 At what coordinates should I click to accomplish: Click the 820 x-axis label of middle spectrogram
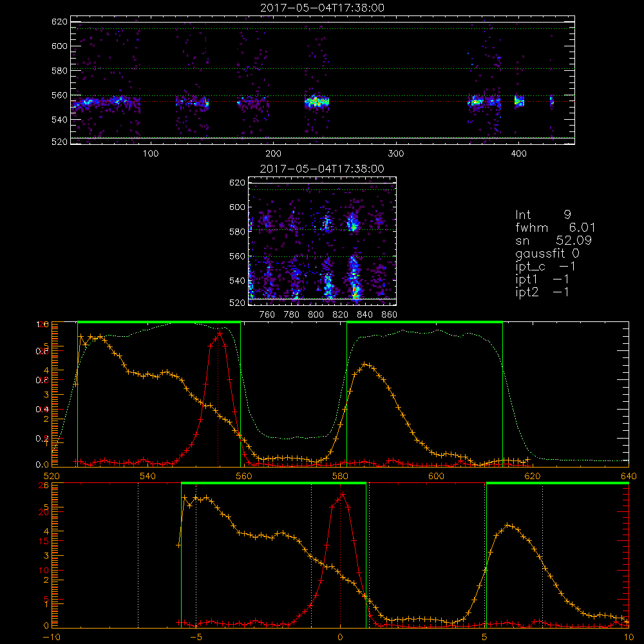click(341, 315)
